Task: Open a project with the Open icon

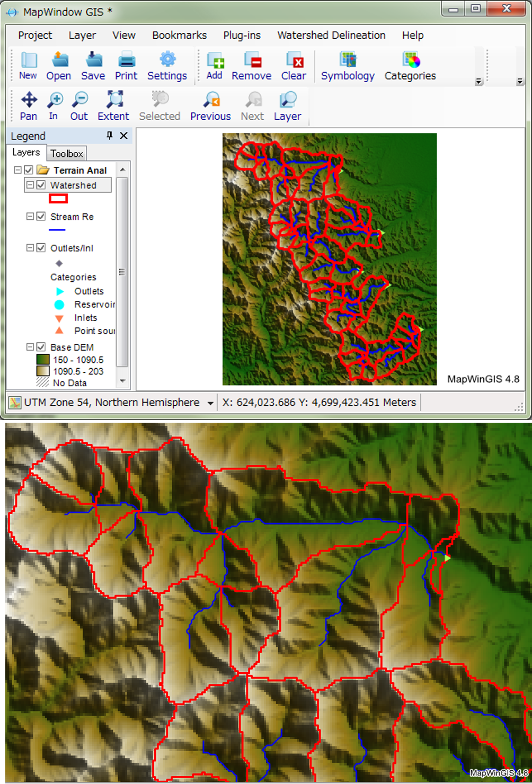Action: pos(59,60)
